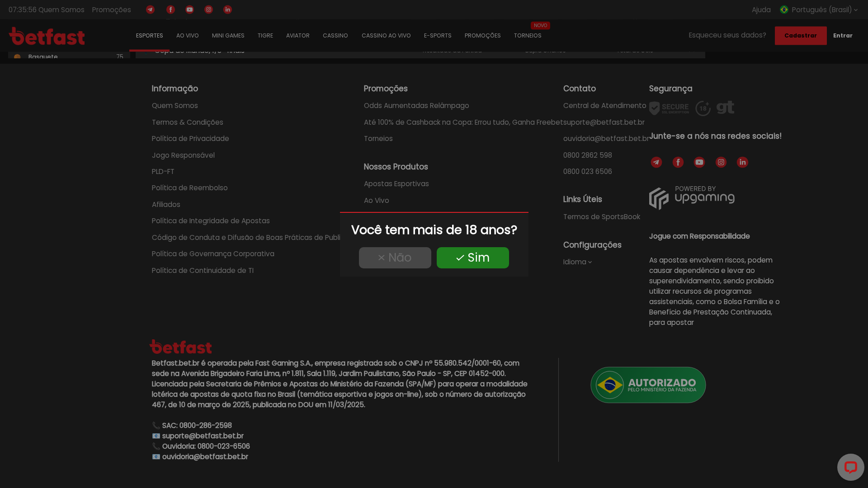Click the red Betfast logo in footer
The height and width of the screenshot is (488, 868).
click(181, 347)
